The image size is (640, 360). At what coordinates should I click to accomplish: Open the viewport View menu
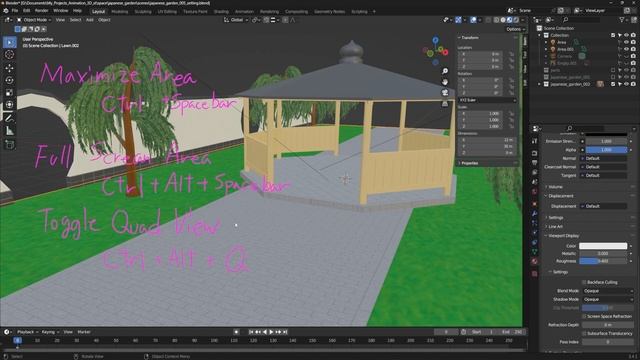pos(60,20)
